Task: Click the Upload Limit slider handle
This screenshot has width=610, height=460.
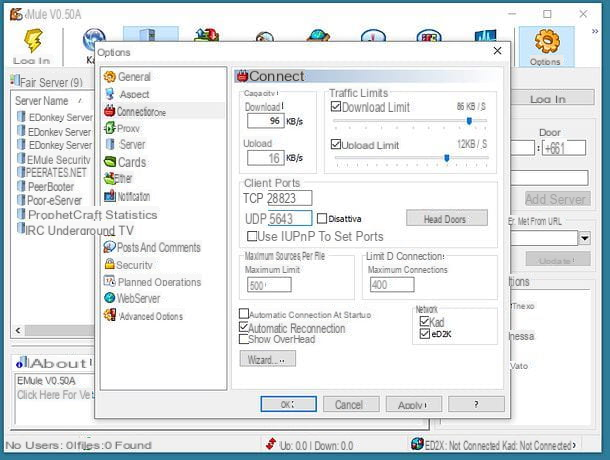Action: pos(447,158)
